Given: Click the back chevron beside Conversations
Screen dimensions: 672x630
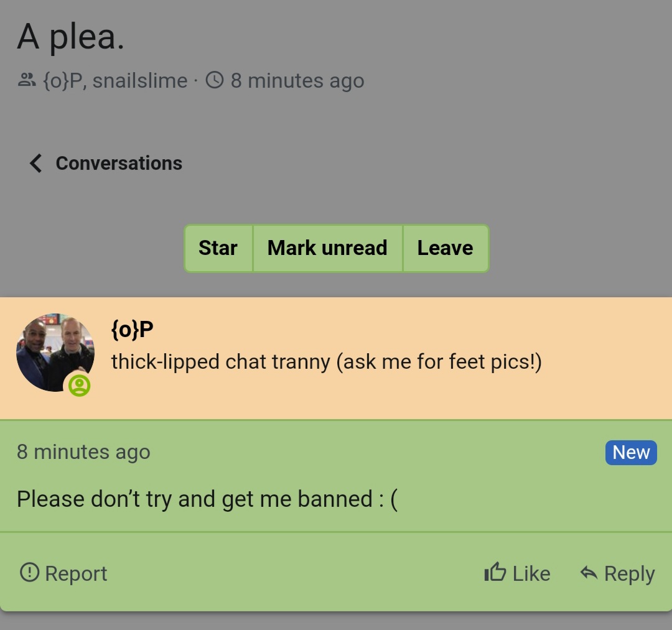Looking at the screenshot, I should (35, 163).
